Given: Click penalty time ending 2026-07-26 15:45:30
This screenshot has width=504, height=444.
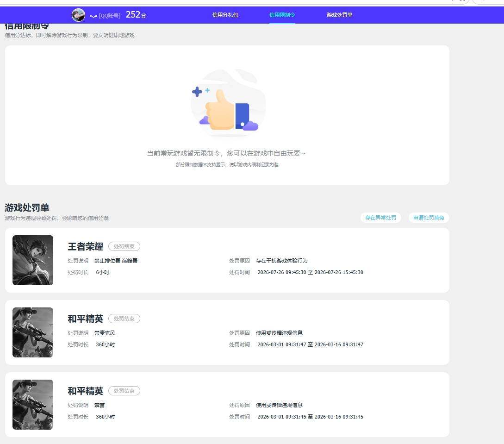Looking at the screenshot, I should point(310,272).
